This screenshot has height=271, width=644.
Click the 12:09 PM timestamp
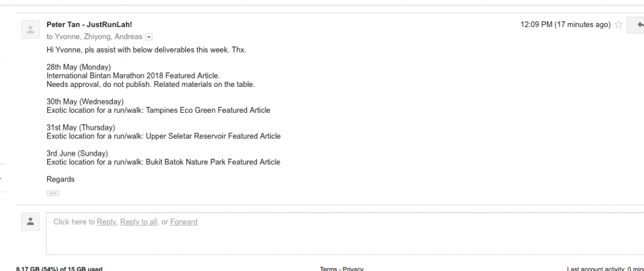click(565, 25)
